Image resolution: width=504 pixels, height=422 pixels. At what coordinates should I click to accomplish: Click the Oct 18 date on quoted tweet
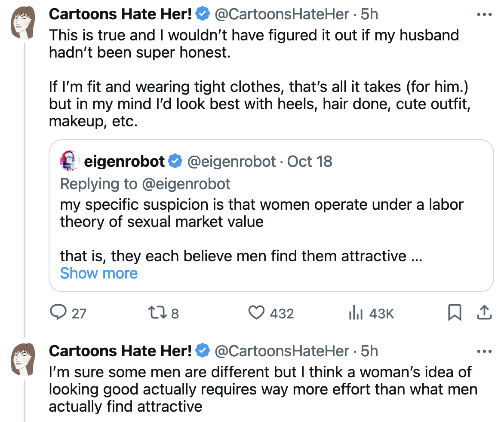click(x=310, y=162)
